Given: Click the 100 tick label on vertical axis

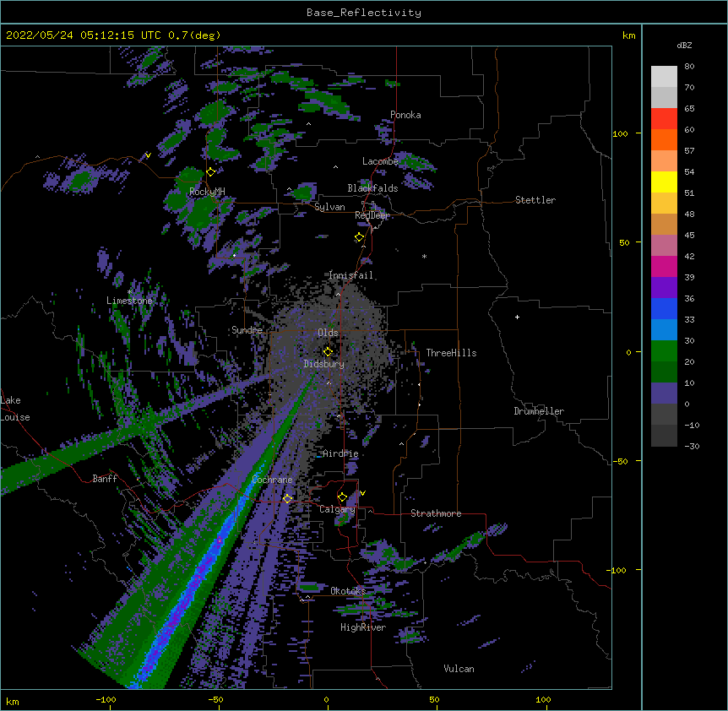Looking at the screenshot, I should 620,133.
